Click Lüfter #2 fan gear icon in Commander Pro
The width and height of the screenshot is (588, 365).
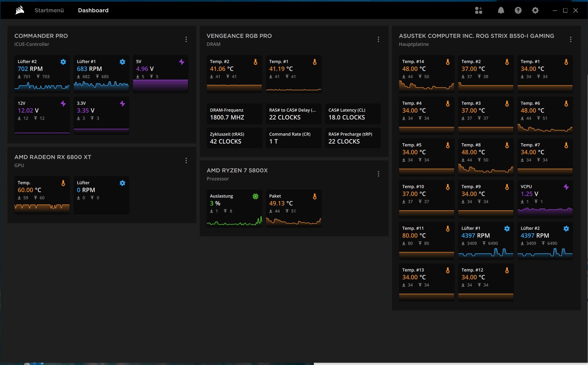[x=63, y=62]
